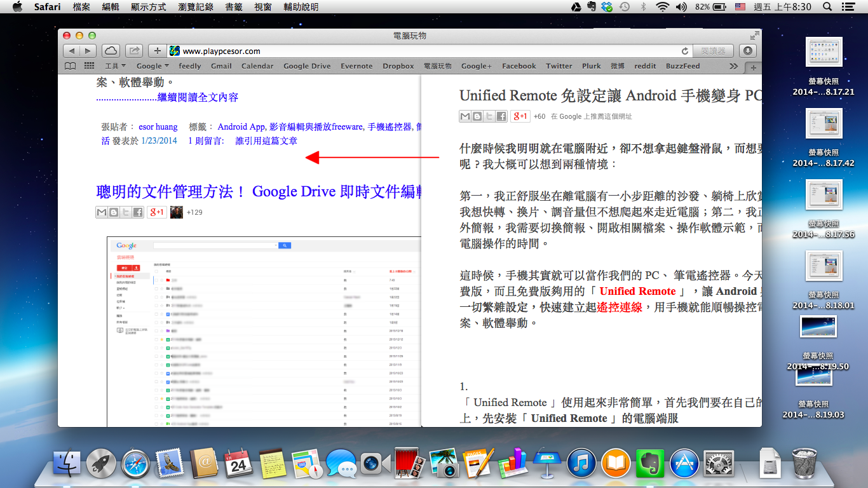The height and width of the screenshot is (488, 868).
Task: Click the date link 1/23/2014
Action: pos(159,140)
